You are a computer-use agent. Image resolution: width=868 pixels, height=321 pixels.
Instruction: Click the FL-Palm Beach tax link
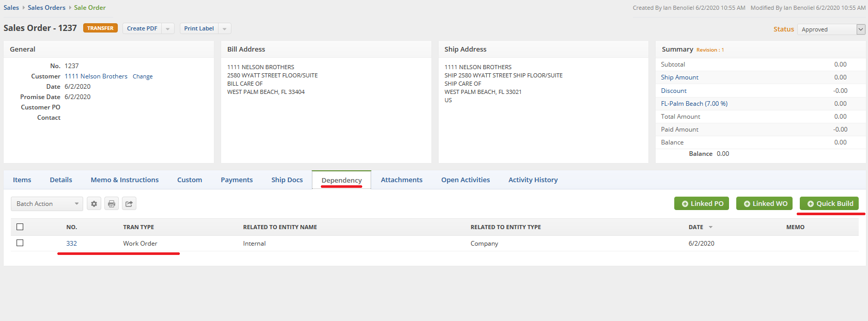694,104
